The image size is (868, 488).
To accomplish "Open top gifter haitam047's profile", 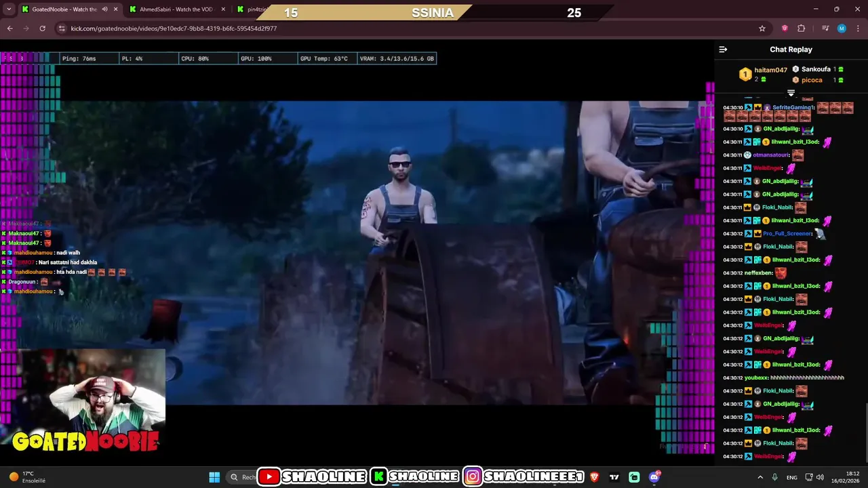I will tap(771, 70).
